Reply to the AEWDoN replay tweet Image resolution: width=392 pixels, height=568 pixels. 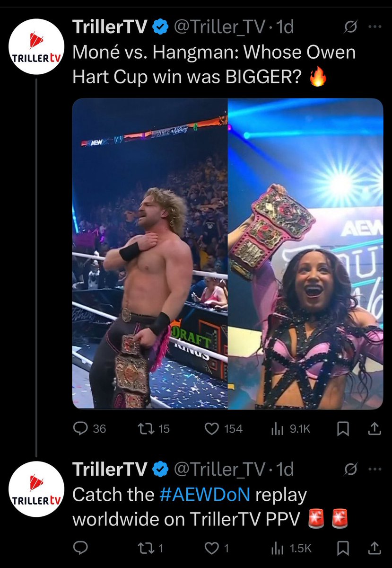point(80,548)
